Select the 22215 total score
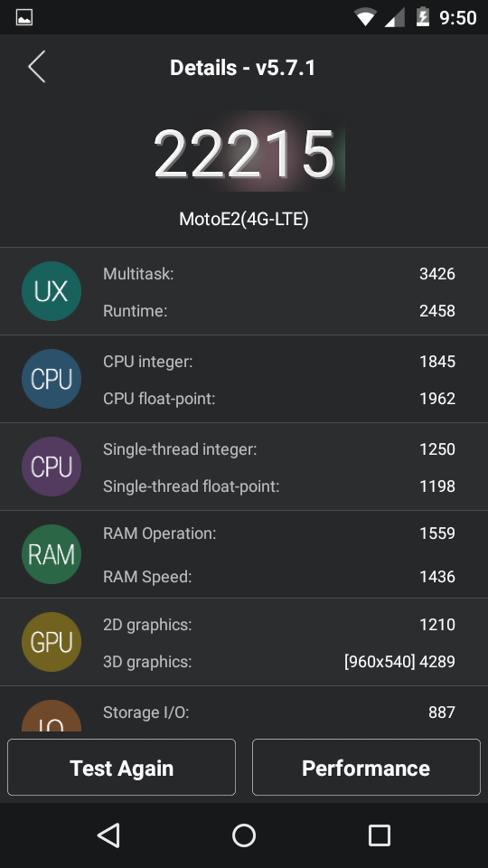The width and height of the screenshot is (488, 868). tap(244, 154)
